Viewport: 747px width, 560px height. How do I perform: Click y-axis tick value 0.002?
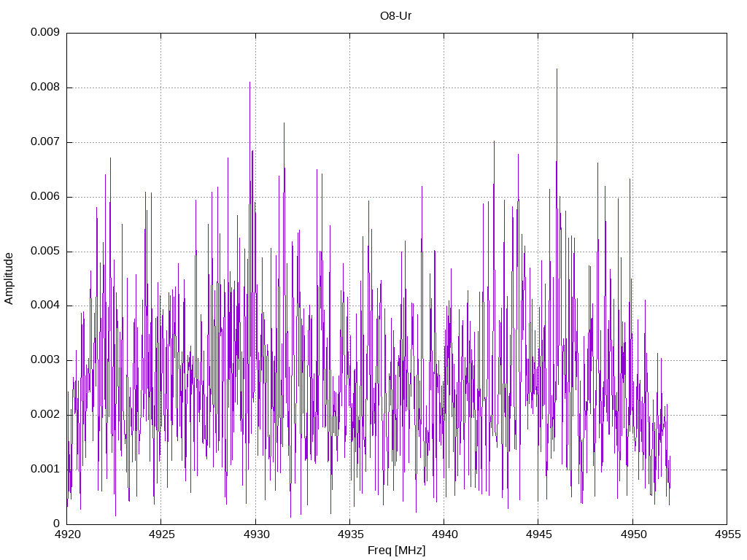click(45, 414)
